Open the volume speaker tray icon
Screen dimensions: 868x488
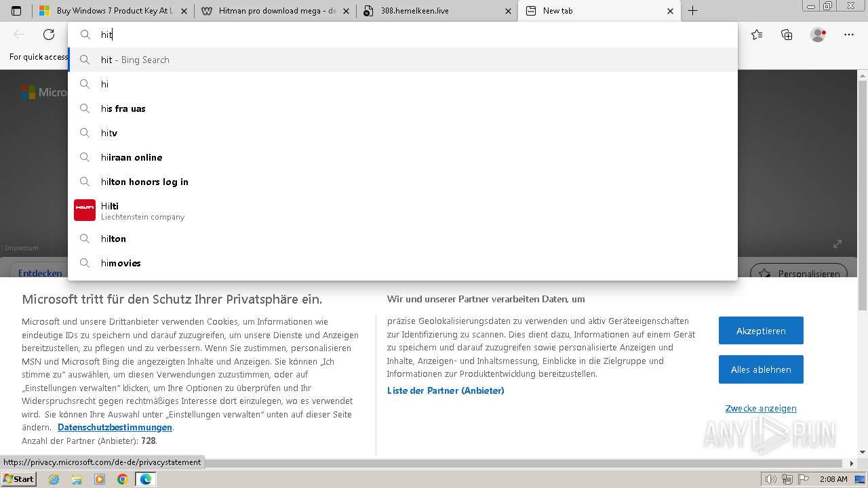pos(771,479)
